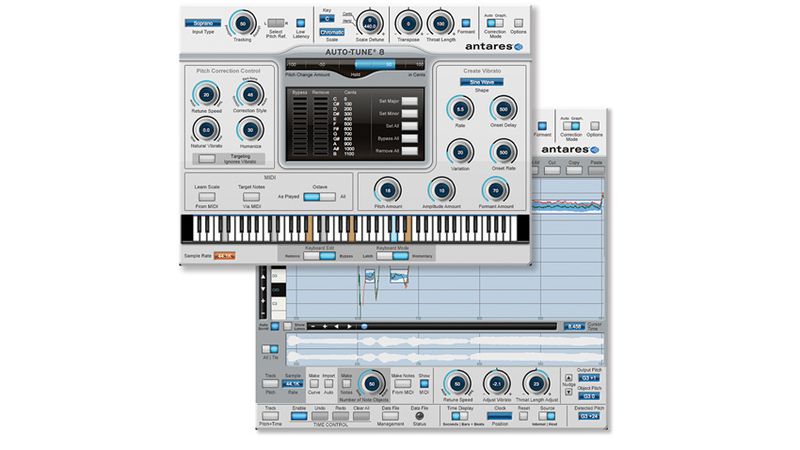Image resolution: width=800 pixels, height=450 pixels.
Task: Toggle the All/Tie switch in Graph window
Action: (x=270, y=349)
